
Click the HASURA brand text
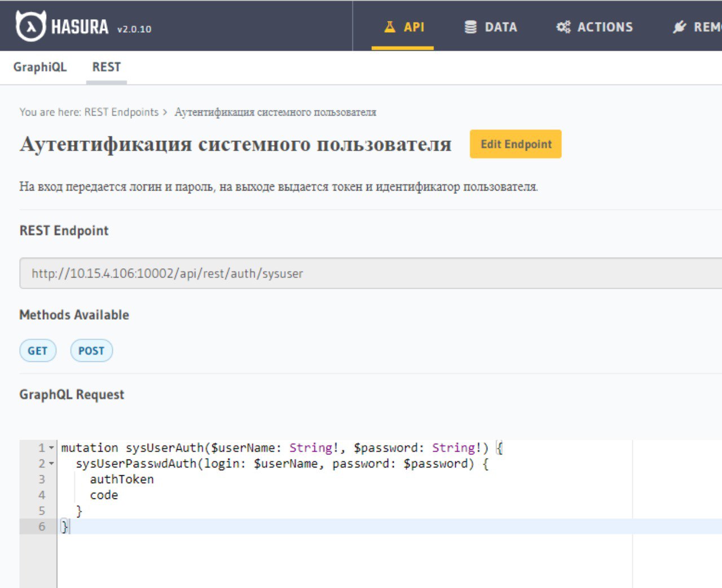click(80, 26)
